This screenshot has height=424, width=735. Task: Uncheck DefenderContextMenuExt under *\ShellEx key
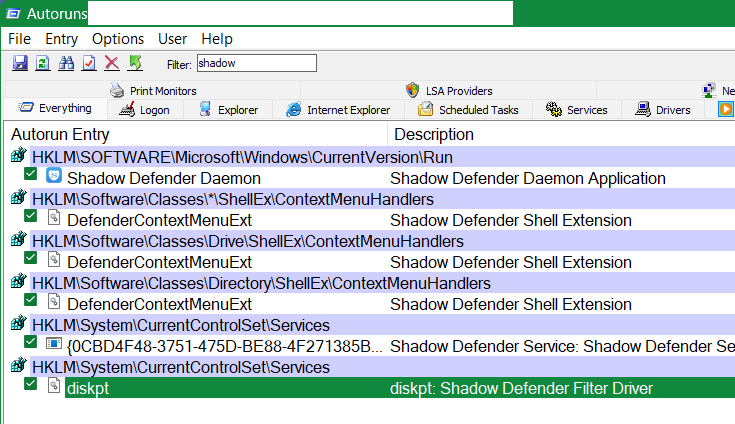point(30,216)
